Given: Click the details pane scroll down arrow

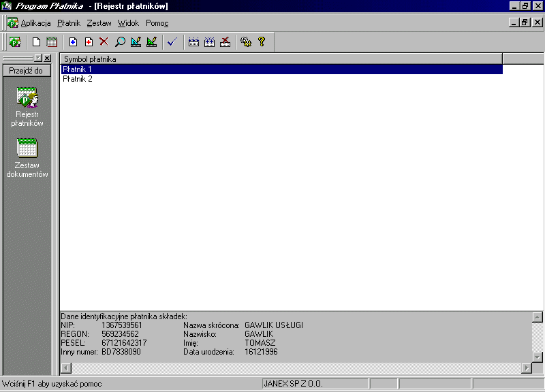Looking at the screenshot, I should coord(538,357).
